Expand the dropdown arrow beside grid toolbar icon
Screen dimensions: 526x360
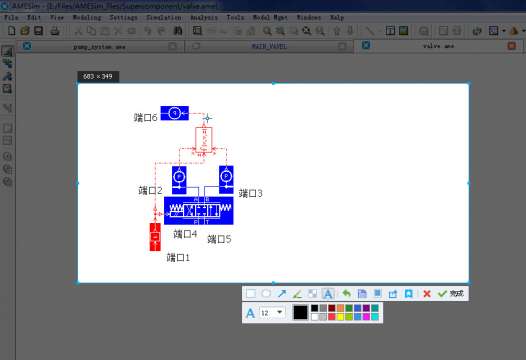tap(504, 31)
